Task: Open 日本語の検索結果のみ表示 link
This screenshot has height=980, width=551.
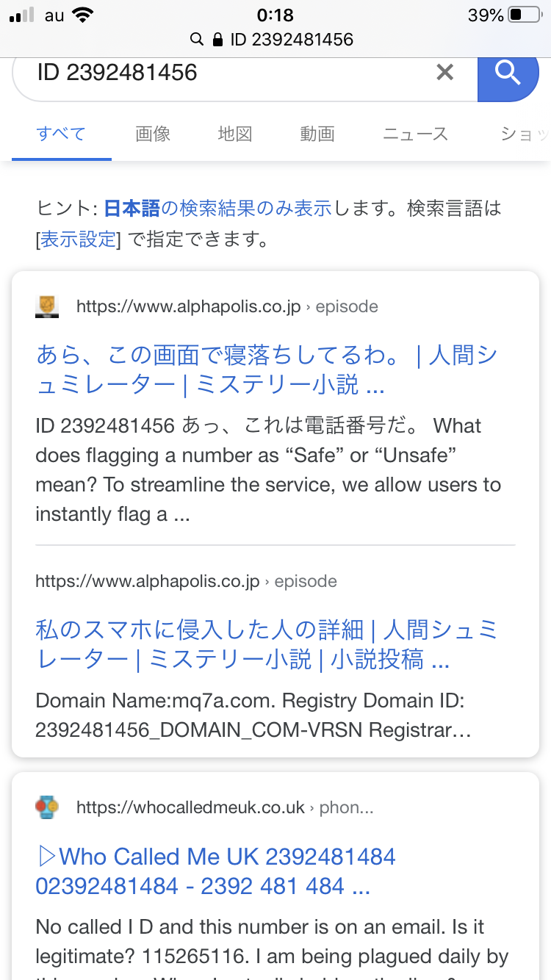Action: click(x=218, y=209)
